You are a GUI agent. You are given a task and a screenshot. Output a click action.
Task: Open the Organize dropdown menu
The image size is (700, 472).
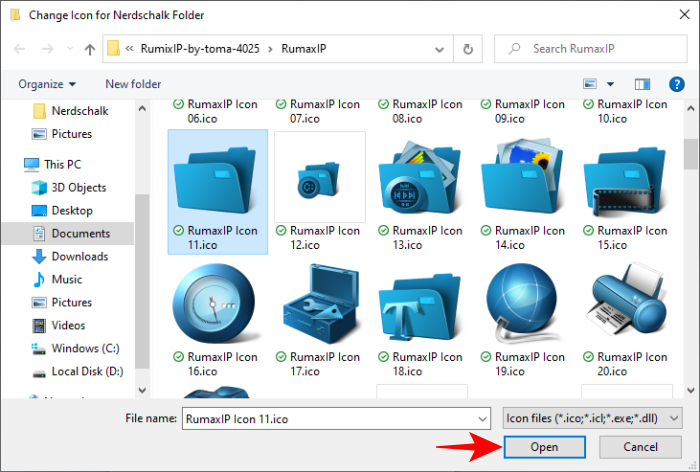[47, 84]
